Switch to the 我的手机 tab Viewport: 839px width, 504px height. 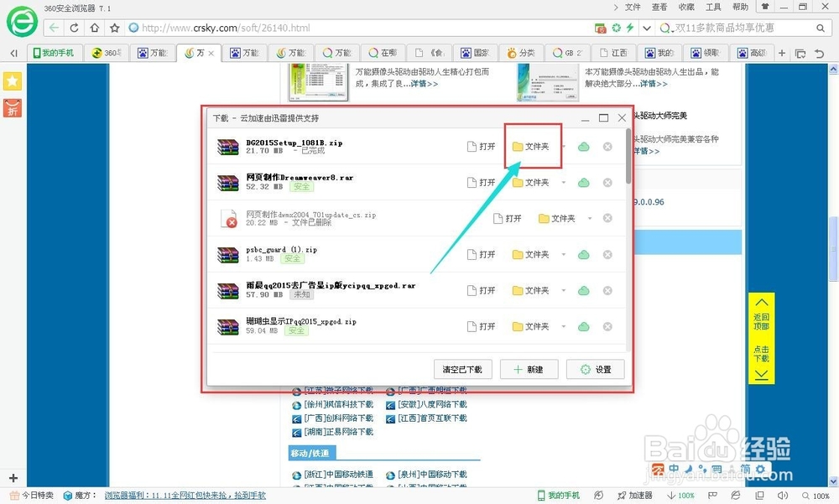coord(54,53)
